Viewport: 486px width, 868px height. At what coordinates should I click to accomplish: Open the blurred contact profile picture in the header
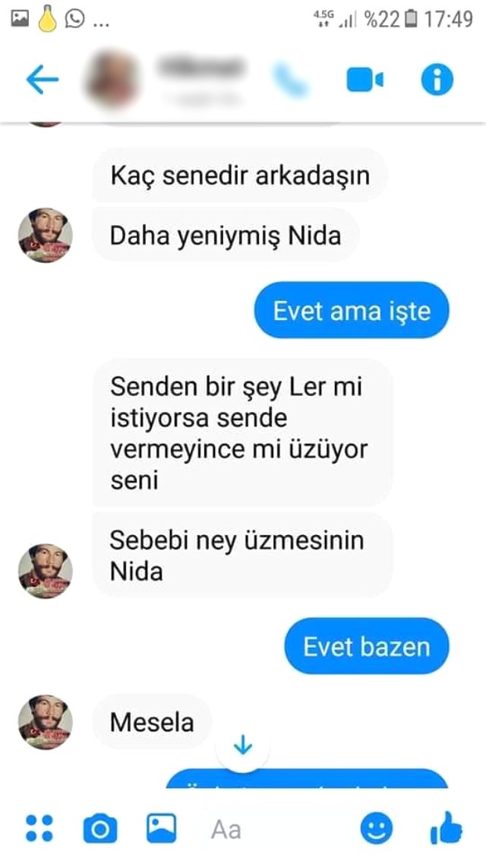[x=111, y=81]
